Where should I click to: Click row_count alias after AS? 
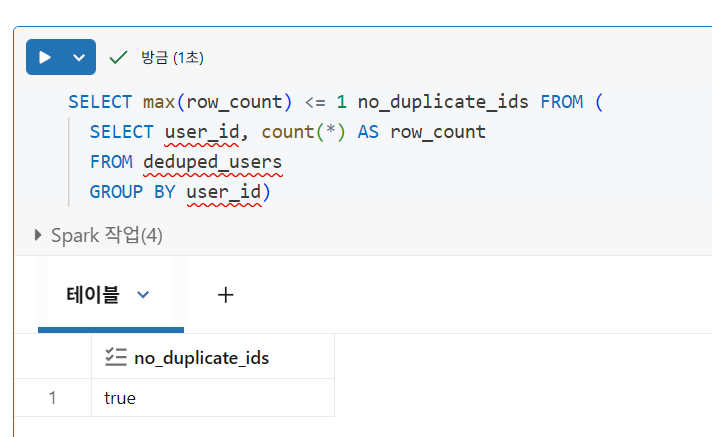(438, 132)
